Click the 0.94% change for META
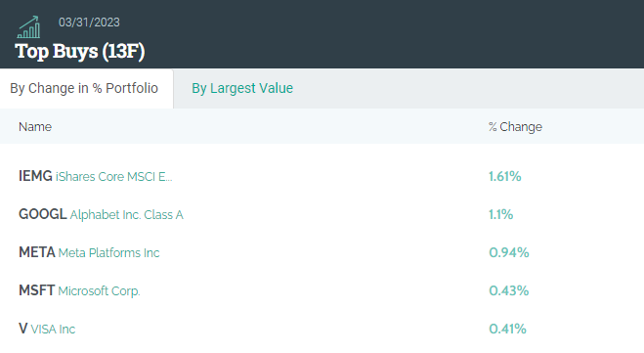This screenshot has width=644, height=353. click(508, 252)
